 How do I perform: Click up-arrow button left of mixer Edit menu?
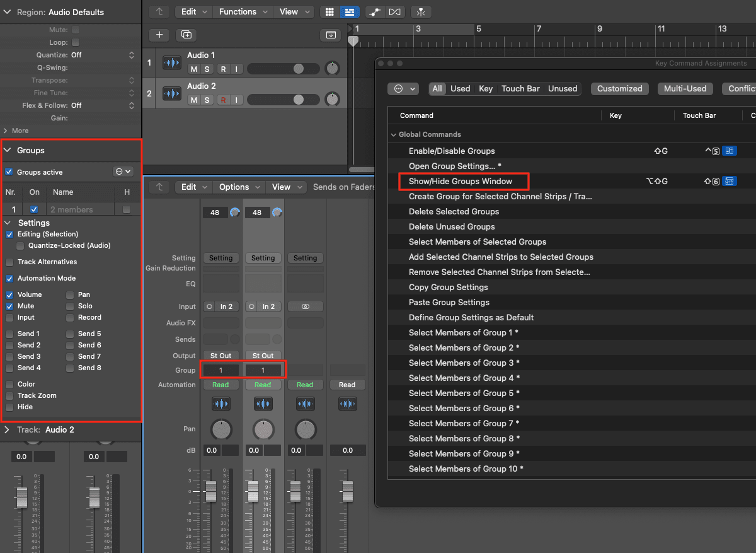[x=159, y=187]
